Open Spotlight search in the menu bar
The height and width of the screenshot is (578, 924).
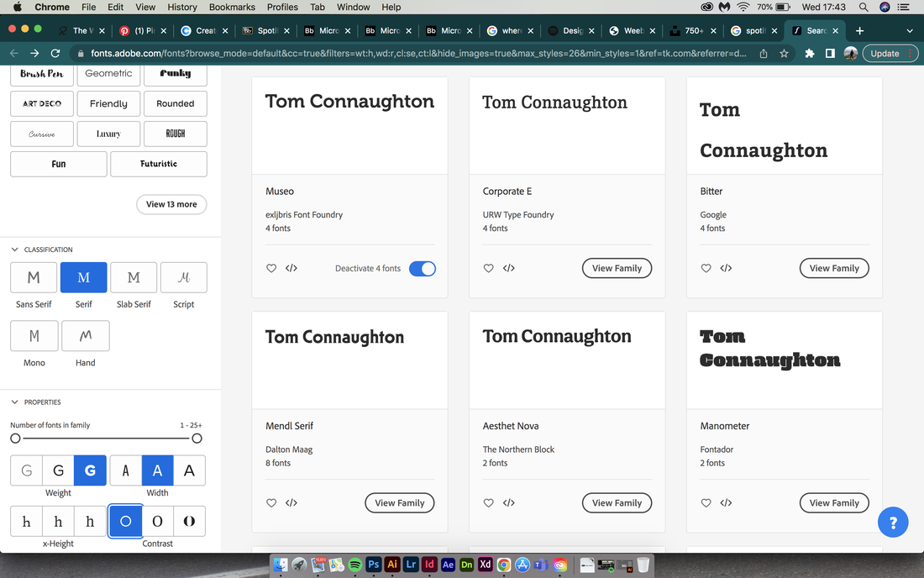pyautogui.click(x=864, y=7)
